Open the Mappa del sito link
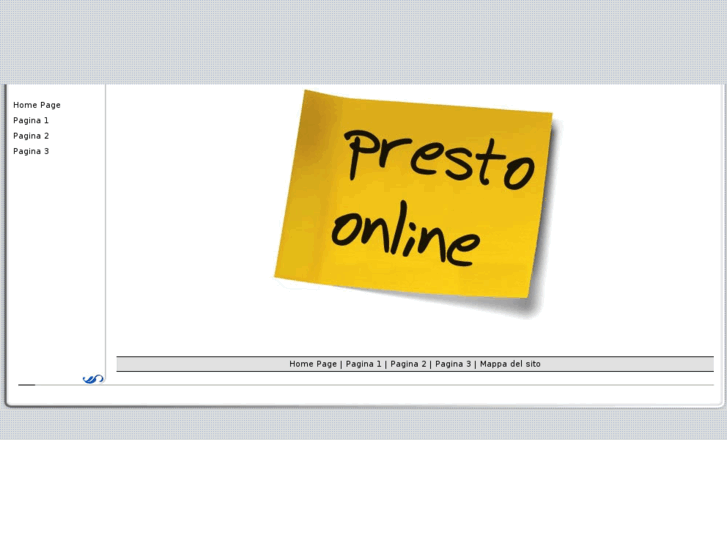Viewport: 727px width, 545px height. pos(510,364)
